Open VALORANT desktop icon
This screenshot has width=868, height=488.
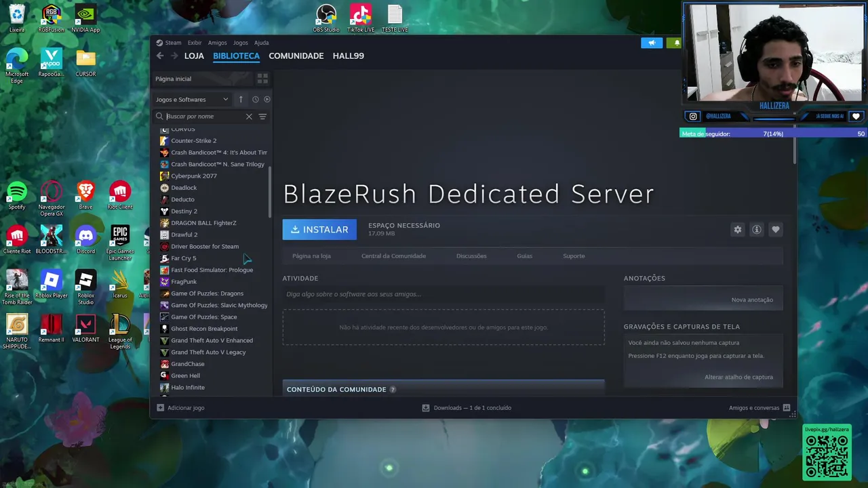coord(85,329)
